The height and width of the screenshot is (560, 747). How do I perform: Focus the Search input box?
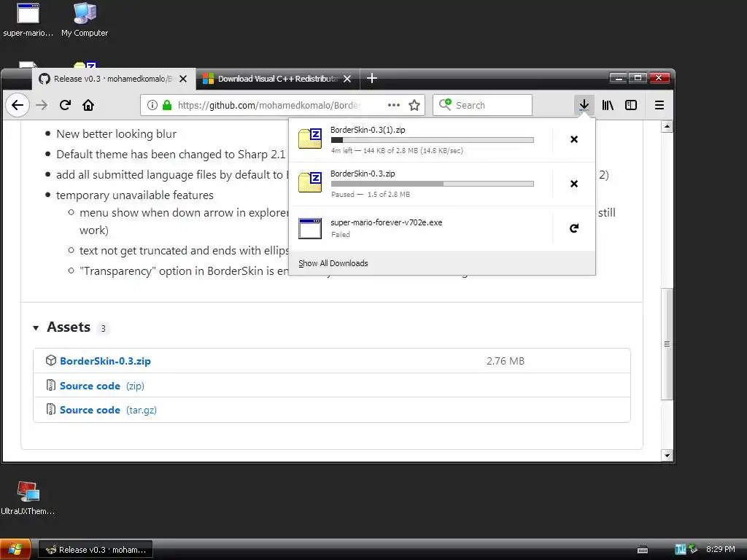[x=482, y=105]
